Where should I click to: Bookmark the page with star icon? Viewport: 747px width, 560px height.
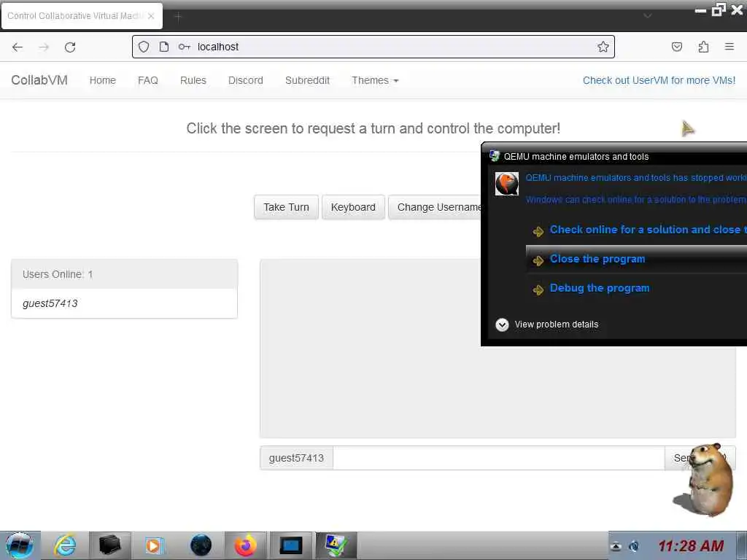coord(603,47)
